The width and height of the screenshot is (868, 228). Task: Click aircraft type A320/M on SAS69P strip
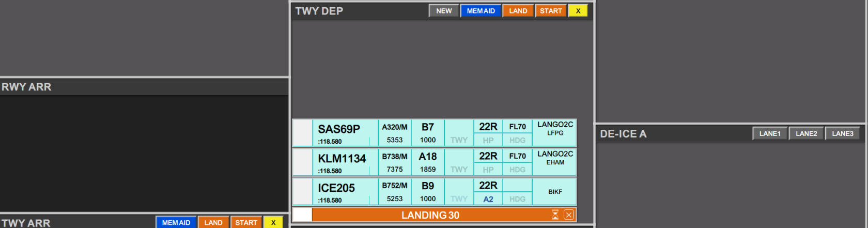(x=395, y=127)
